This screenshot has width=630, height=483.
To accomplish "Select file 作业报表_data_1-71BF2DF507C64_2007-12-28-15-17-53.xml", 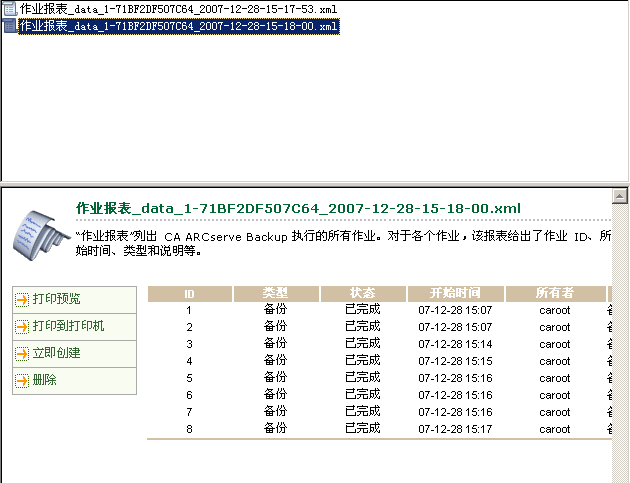I will pyautogui.click(x=178, y=9).
